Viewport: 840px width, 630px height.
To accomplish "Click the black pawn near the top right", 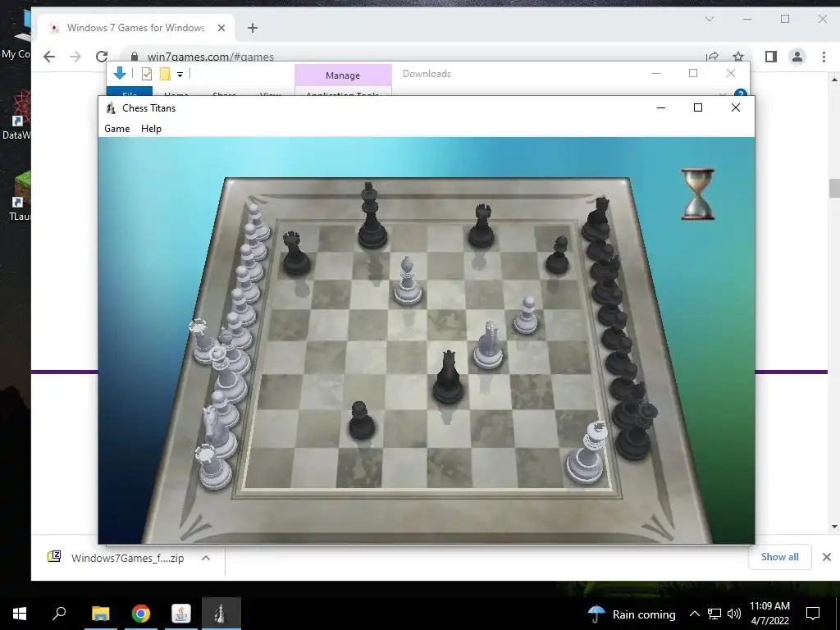I will pos(558,256).
